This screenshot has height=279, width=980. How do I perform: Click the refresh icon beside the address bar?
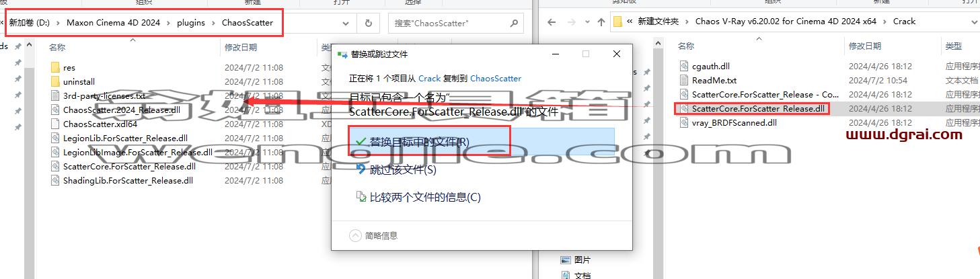coord(368,23)
